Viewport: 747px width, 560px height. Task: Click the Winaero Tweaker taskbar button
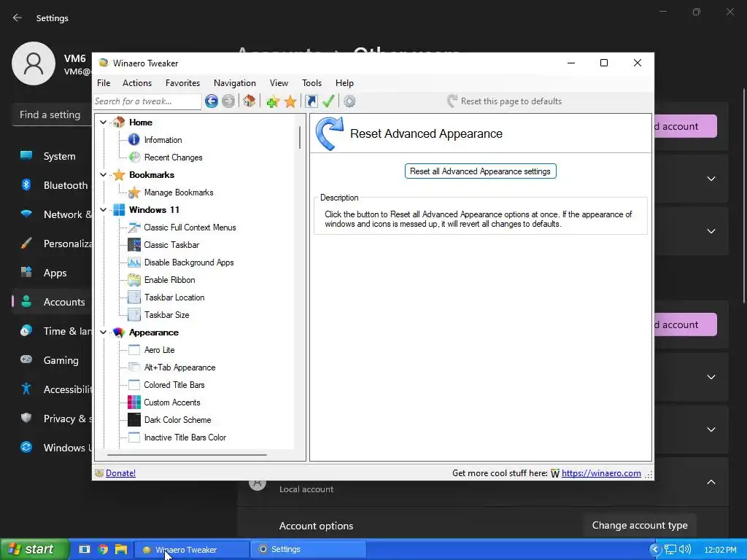click(192, 549)
